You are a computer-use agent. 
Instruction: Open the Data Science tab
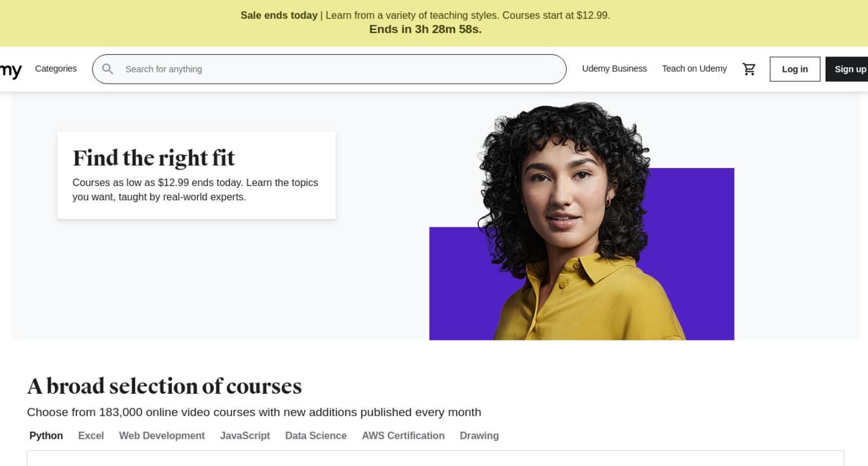316,435
